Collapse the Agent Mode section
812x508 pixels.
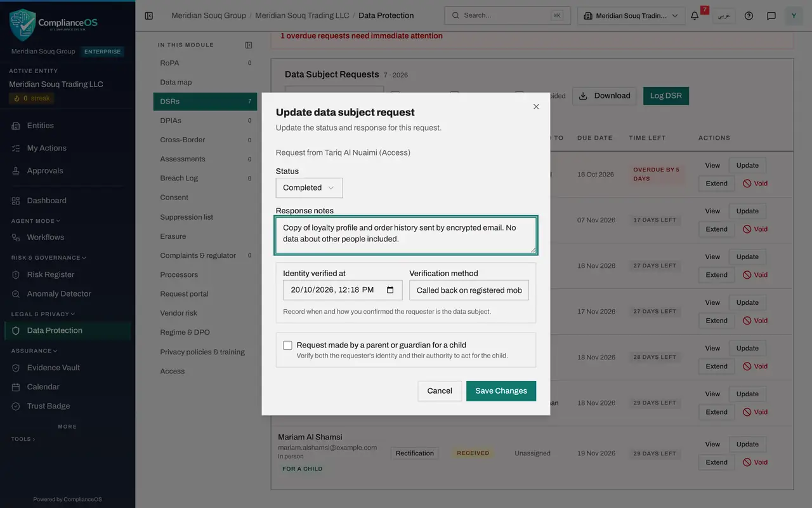36,221
